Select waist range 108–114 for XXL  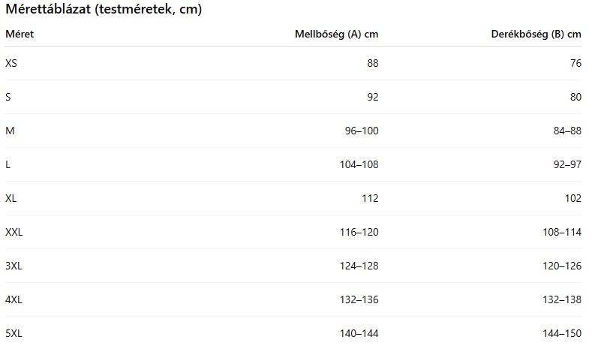(562, 232)
